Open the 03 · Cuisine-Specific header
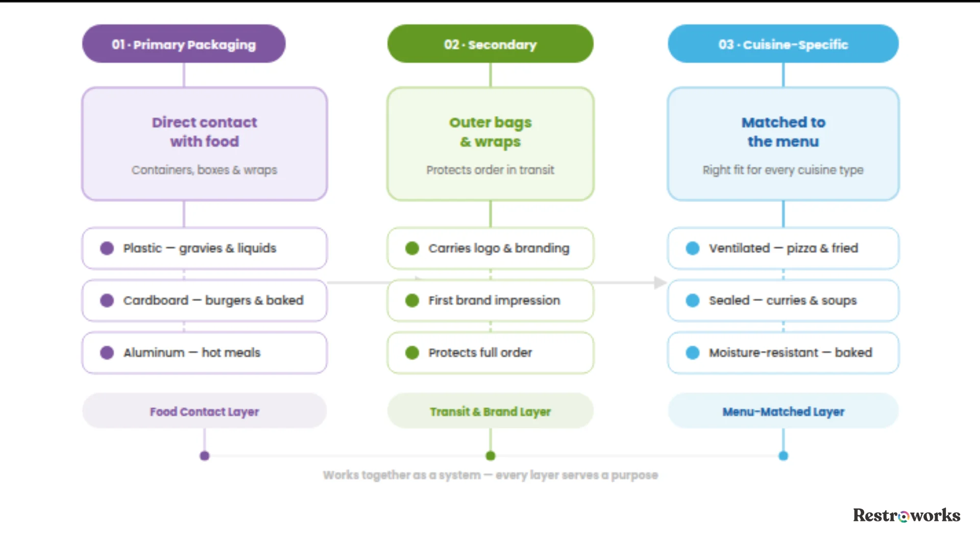Screen dimensions: 980x551 click(783, 44)
